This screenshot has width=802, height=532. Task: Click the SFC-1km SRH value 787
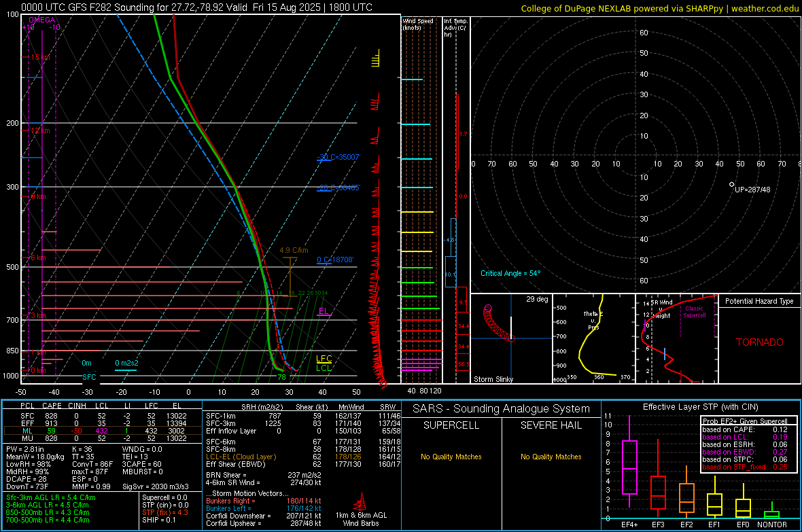click(x=275, y=416)
